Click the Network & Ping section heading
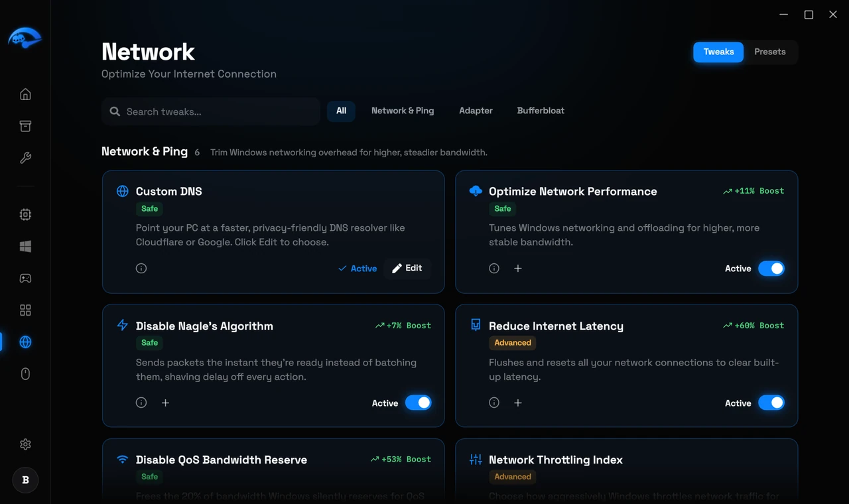Image resolution: width=849 pixels, height=504 pixels. (145, 151)
